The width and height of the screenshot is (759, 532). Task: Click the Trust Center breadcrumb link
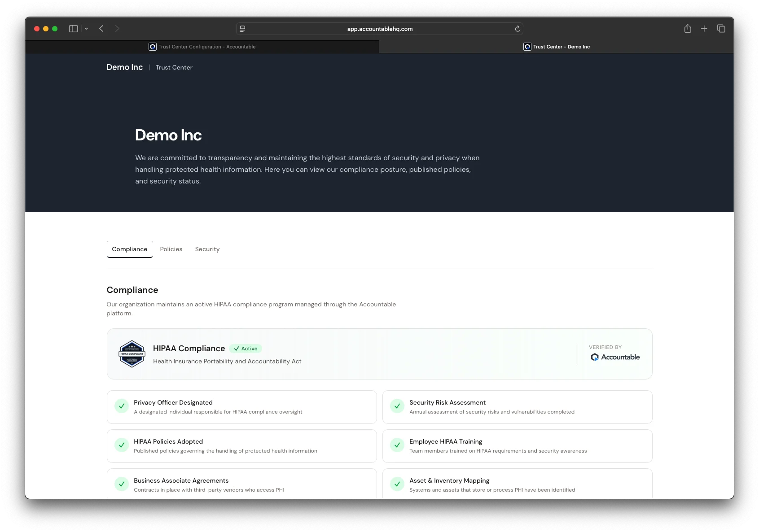(x=174, y=67)
